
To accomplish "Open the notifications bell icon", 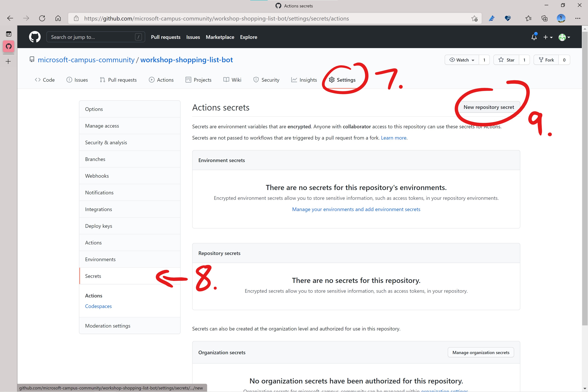I will [534, 37].
